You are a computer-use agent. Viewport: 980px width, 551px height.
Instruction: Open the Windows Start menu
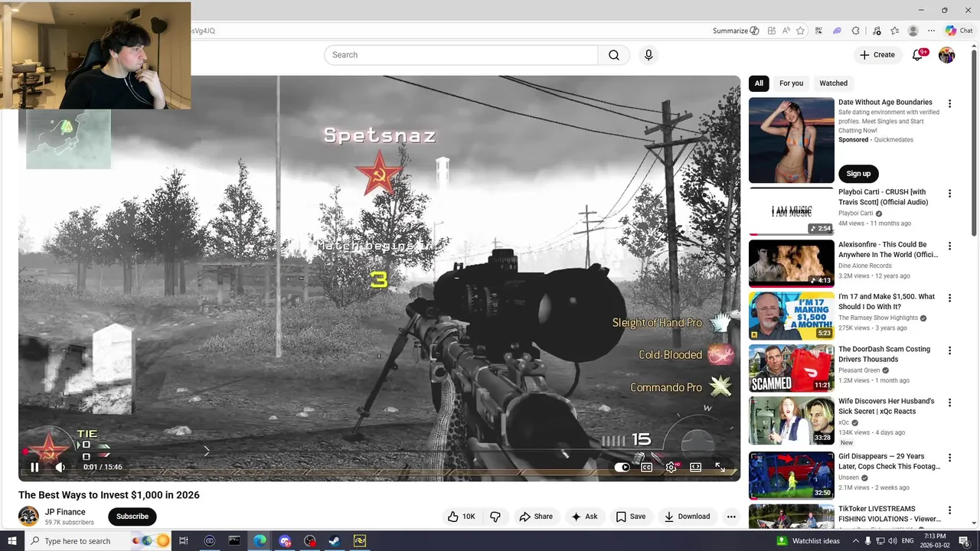click(12, 541)
